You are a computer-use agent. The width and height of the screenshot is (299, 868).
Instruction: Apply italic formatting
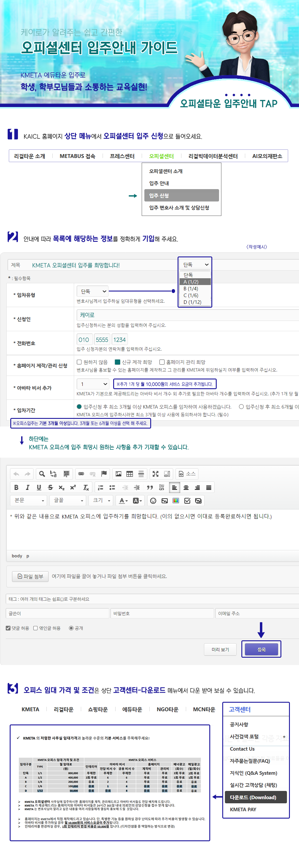pyautogui.click(x=28, y=487)
